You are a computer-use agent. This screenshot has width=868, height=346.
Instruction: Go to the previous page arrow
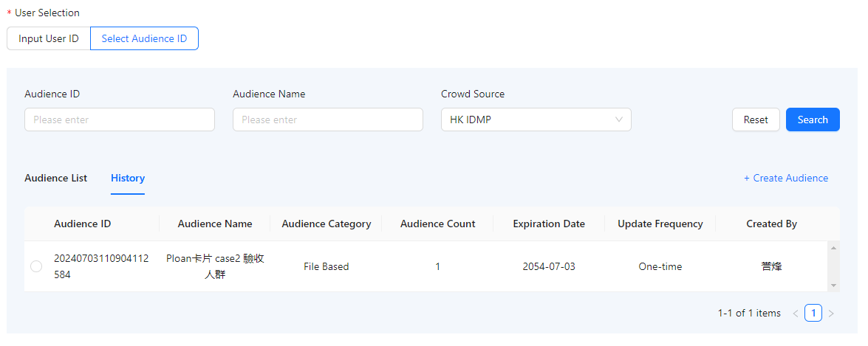pyautogui.click(x=796, y=314)
